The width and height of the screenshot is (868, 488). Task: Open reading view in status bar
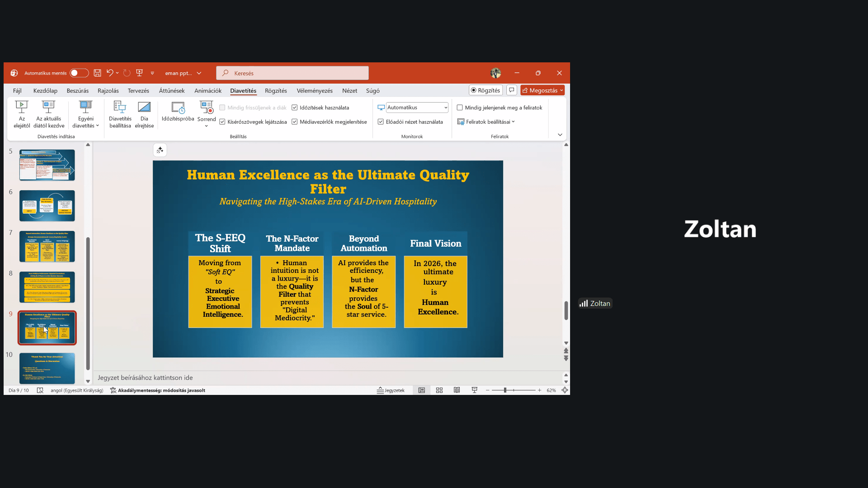(x=457, y=390)
